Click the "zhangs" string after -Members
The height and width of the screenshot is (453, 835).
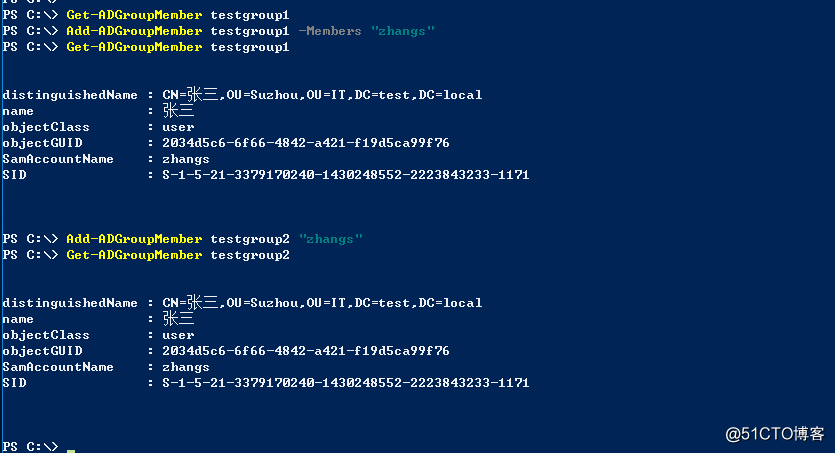click(x=403, y=31)
